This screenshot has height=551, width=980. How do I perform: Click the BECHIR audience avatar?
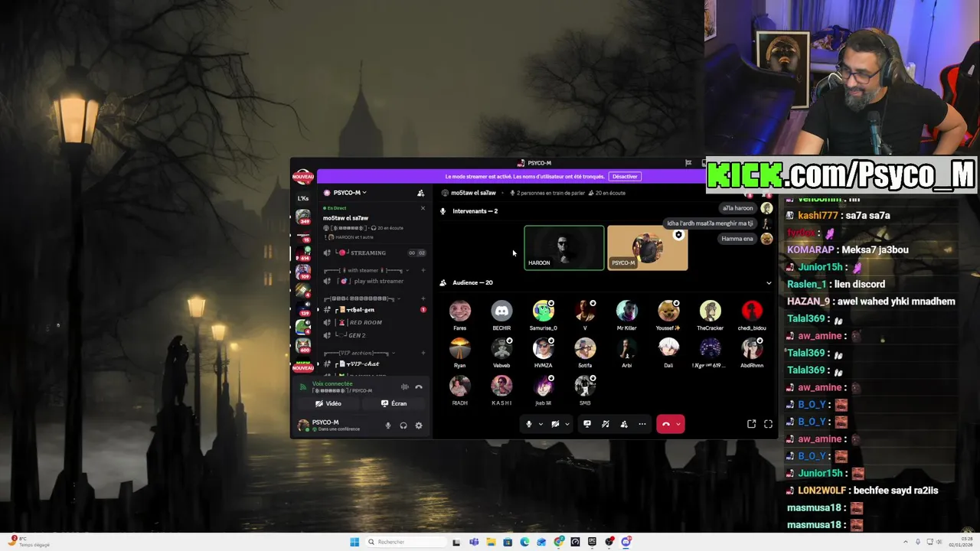coord(501,311)
